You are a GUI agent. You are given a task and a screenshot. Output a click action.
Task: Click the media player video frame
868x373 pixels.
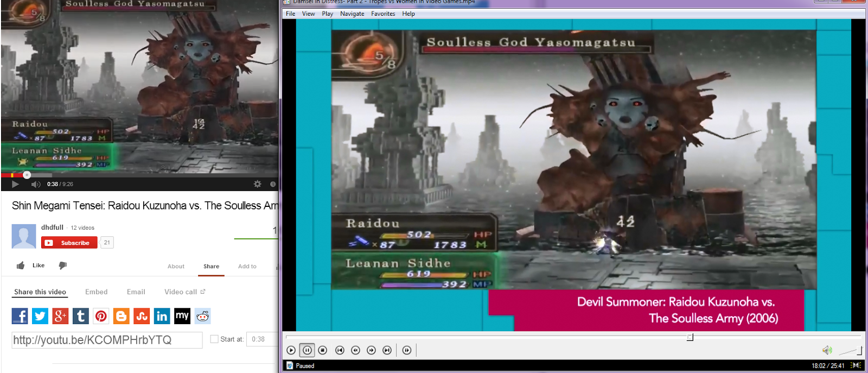[574, 175]
